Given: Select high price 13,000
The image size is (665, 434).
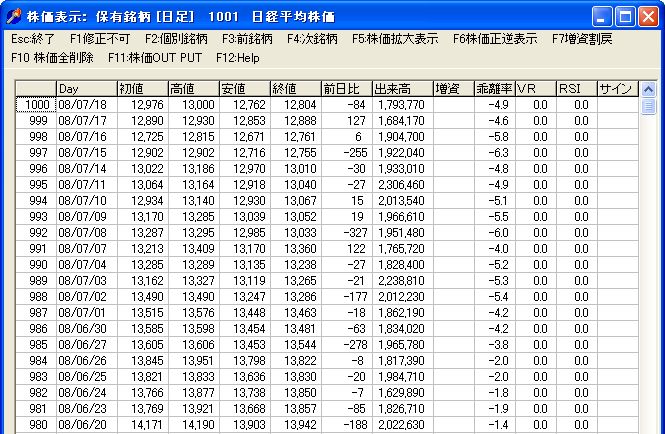Looking at the screenshot, I should (x=194, y=105).
